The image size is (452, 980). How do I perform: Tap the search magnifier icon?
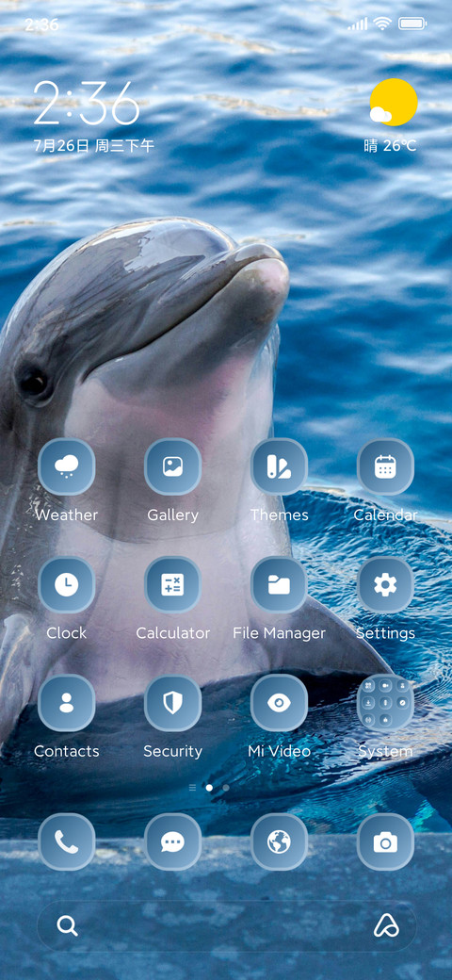pyautogui.click(x=67, y=925)
